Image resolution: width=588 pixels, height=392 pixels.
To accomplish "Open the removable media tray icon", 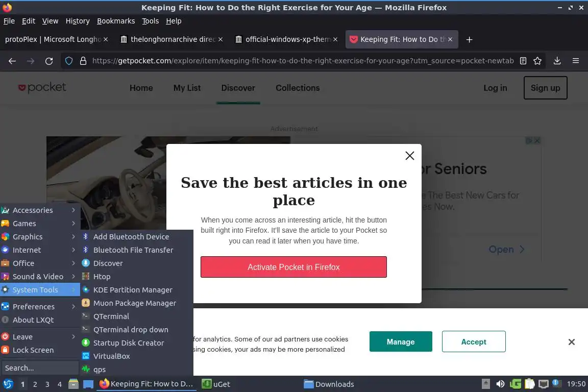I will [485, 384].
